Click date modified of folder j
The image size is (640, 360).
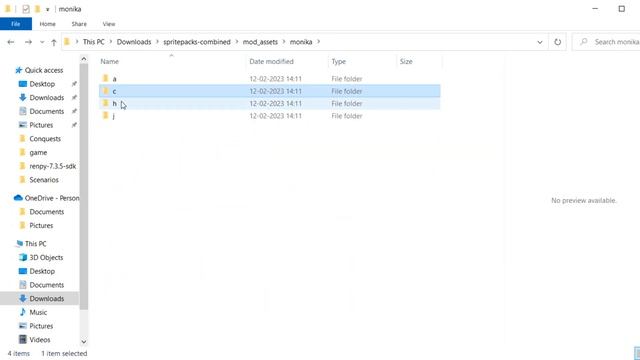click(276, 116)
